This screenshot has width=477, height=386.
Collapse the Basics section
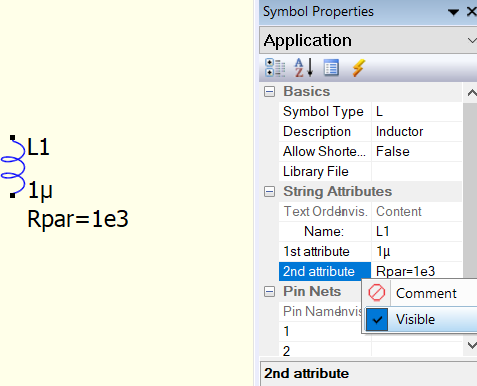pos(269,91)
